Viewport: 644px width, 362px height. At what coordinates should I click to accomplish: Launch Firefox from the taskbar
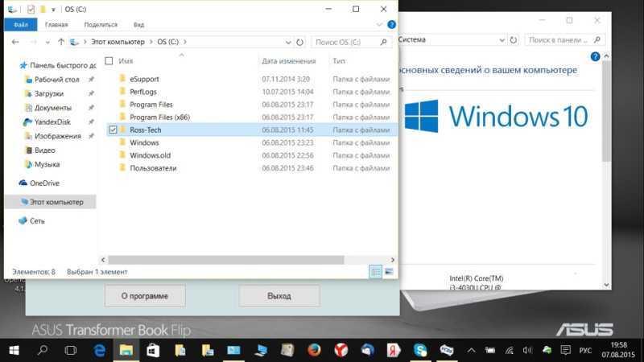tap(314, 350)
